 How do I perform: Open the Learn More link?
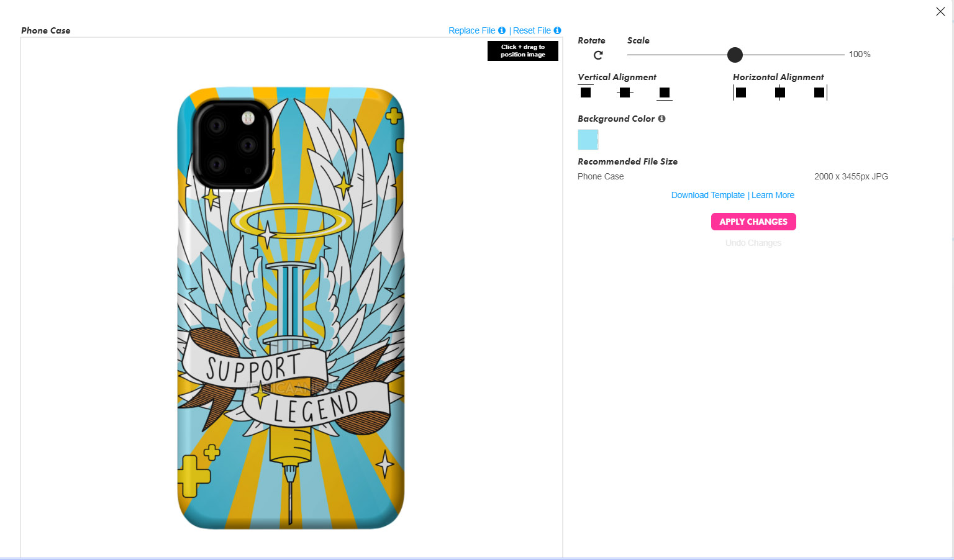tap(773, 195)
